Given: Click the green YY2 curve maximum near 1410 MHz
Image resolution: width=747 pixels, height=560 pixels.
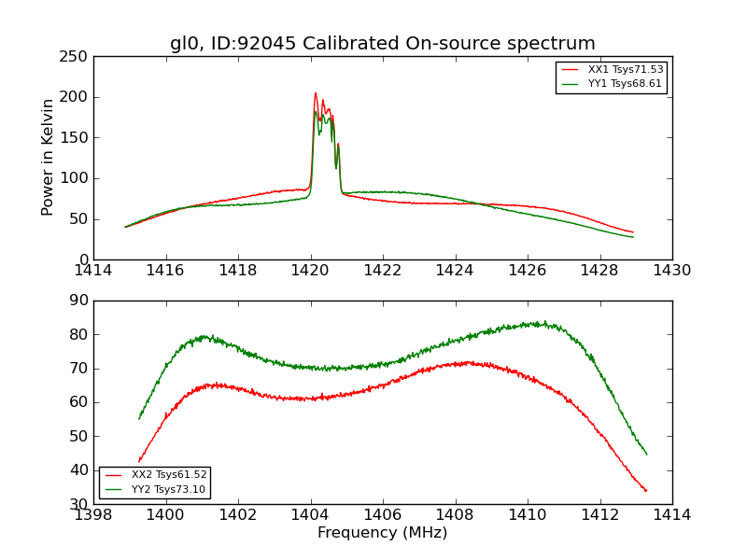Looking at the screenshot, I should pyautogui.click(x=544, y=322).
